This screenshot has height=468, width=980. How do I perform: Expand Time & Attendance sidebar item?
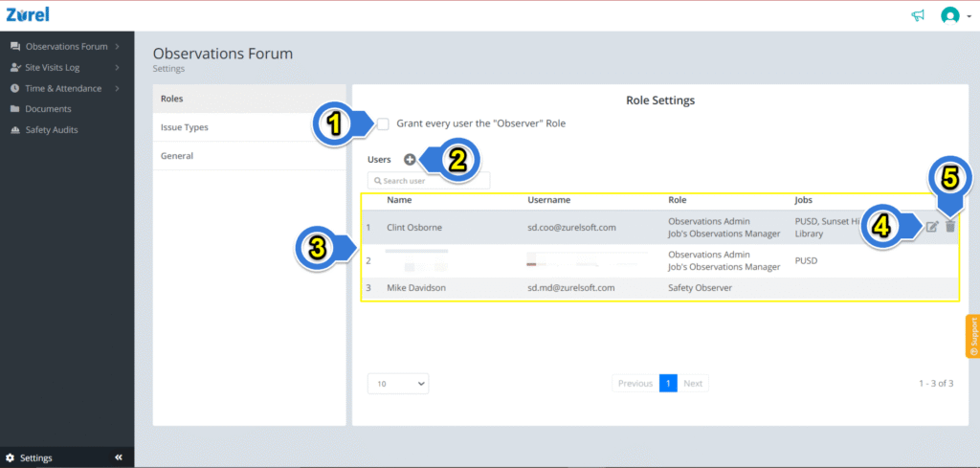tap(66, 89)
